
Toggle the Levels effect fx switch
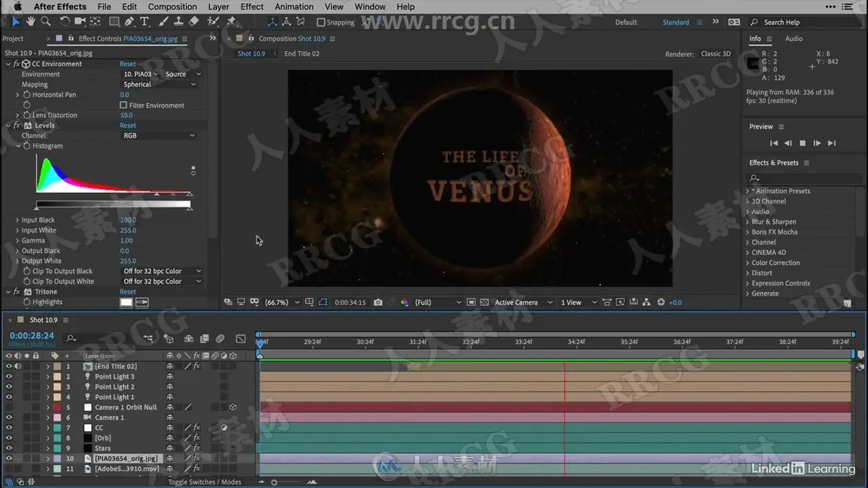pyautogui.click(x=16, y=125)
